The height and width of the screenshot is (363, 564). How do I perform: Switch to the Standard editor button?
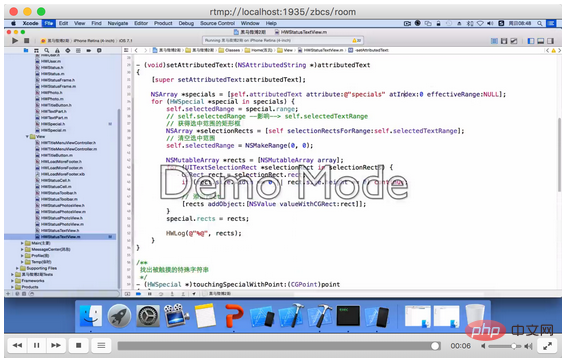[x=495, y=41]
